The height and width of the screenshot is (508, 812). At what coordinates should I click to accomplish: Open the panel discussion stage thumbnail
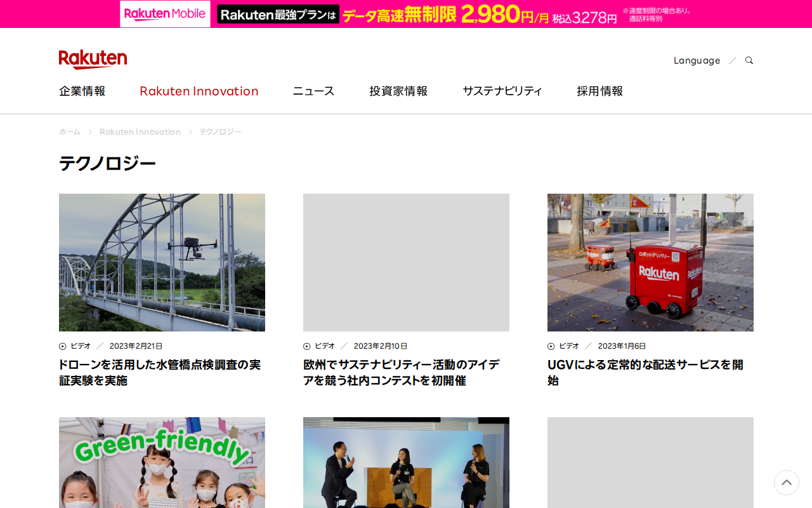tap(406, 462)
